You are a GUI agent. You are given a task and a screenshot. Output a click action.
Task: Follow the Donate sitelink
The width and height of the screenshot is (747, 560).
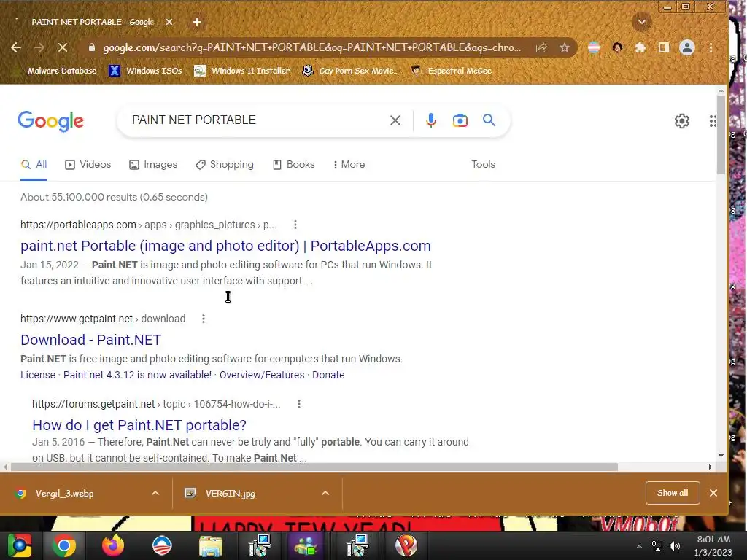click(x=328, y=376)
